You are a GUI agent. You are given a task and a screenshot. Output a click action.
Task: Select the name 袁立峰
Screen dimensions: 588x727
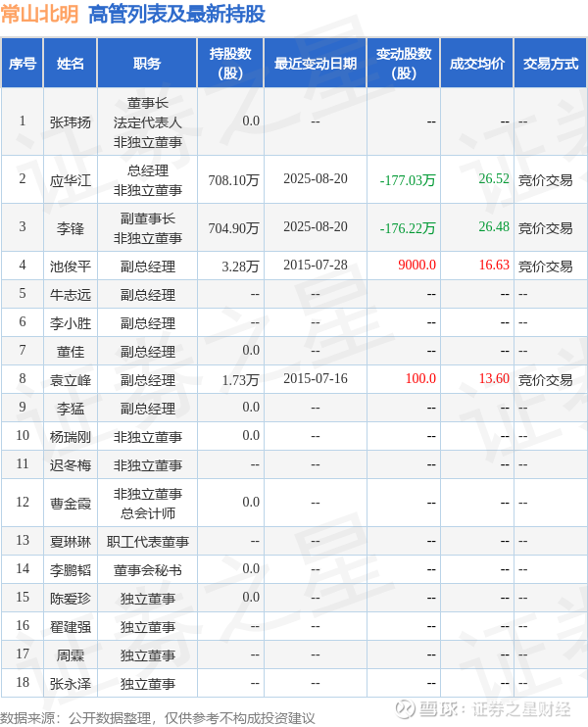[x=71, y=380]
